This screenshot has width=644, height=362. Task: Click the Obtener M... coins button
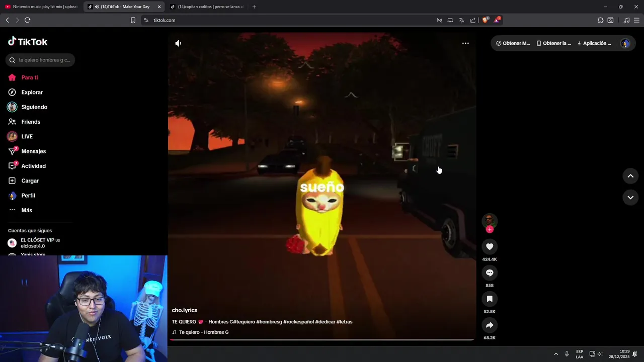pos(513,43)
